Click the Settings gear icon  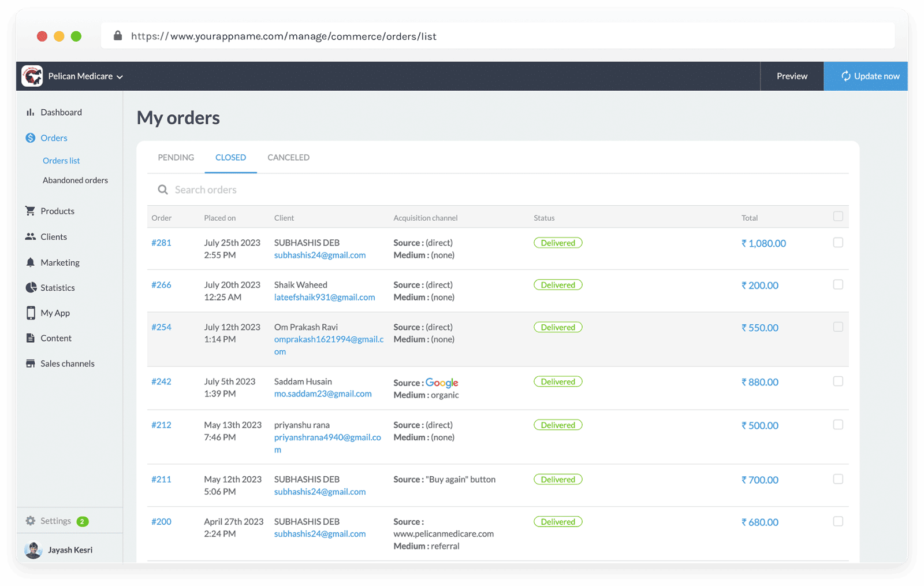tap(30, 520)
